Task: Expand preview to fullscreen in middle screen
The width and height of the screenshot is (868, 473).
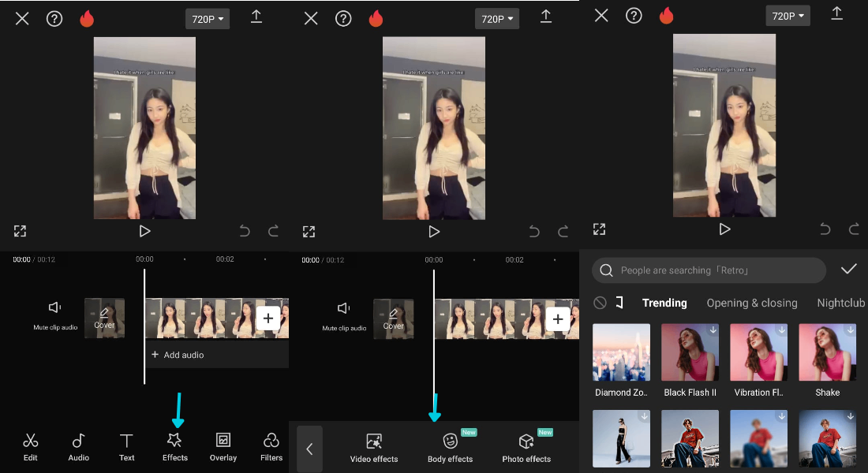Action: (x=309, y=231)
